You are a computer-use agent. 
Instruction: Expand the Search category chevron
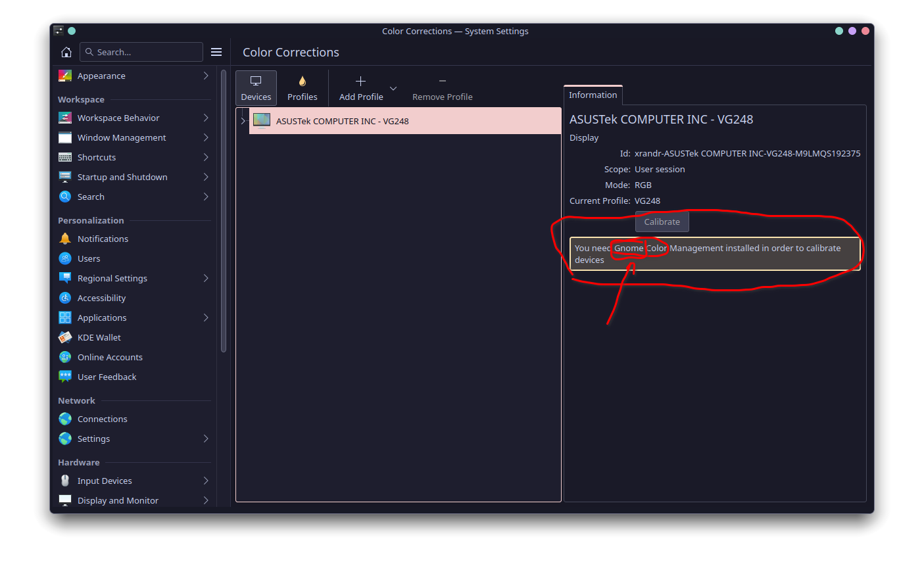[206, 197]
